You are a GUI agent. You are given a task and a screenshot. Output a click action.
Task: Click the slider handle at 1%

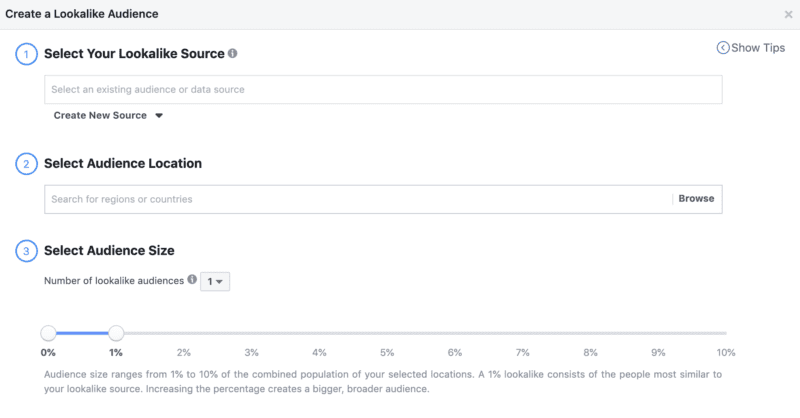pyautogui.click(x=116, y=333)
